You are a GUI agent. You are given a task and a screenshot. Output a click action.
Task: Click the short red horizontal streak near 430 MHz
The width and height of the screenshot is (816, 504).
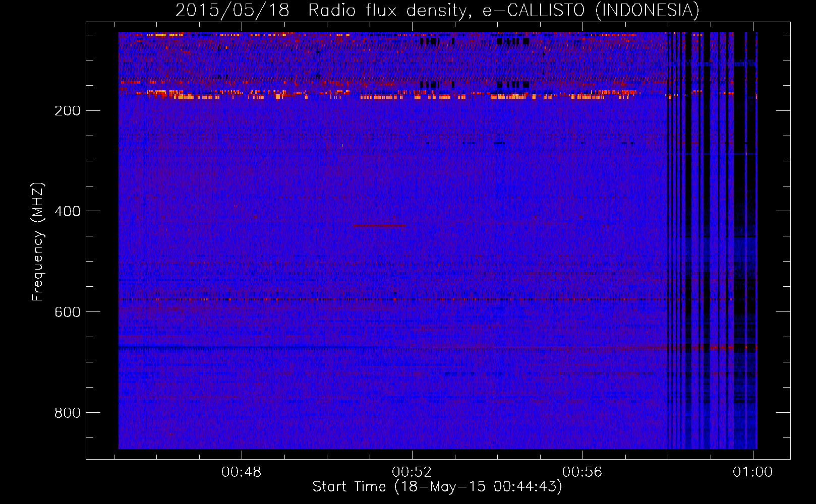(380, 225)
